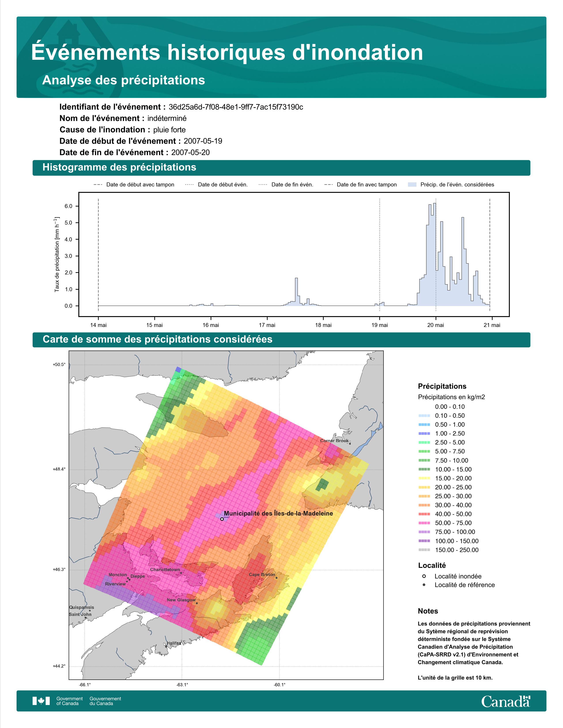Click the Quispamsis map label
Screen dimensions: 563x728
coord(81,607)
